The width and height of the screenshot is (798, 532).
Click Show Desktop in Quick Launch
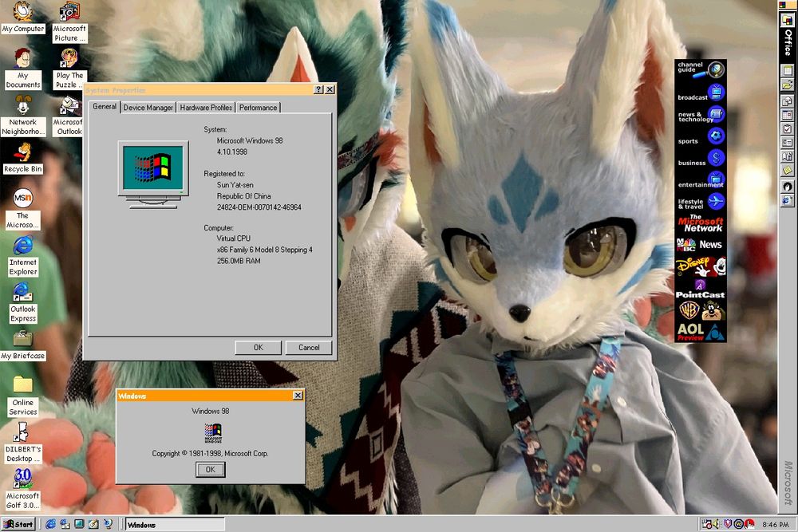click(x=79, y=524)
